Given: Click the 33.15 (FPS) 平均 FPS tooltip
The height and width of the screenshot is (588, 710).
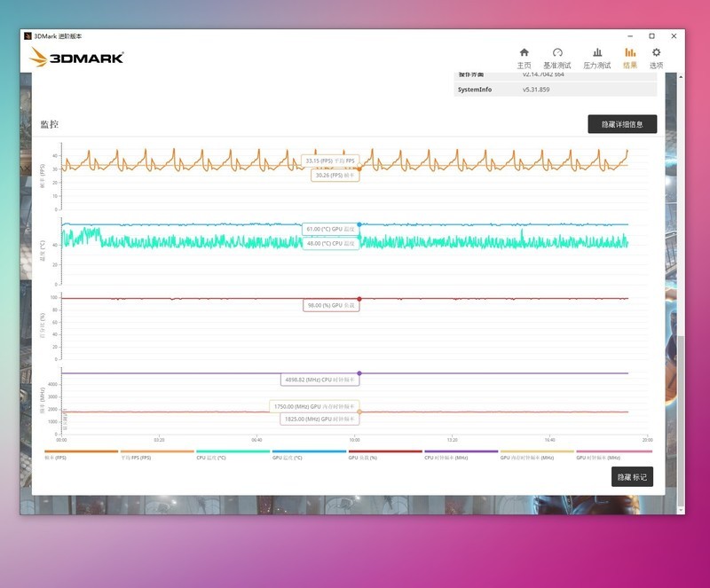Looking at the screenshot, I should pyautogui.click(x=330, y=161).
